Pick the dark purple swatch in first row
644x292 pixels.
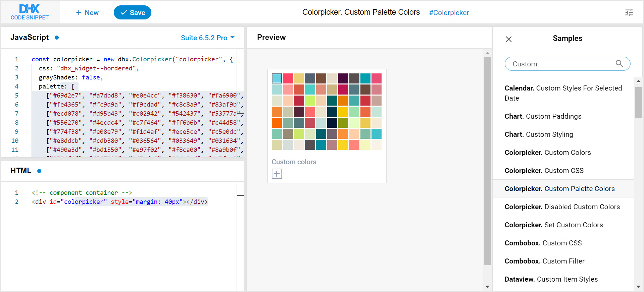343,78
